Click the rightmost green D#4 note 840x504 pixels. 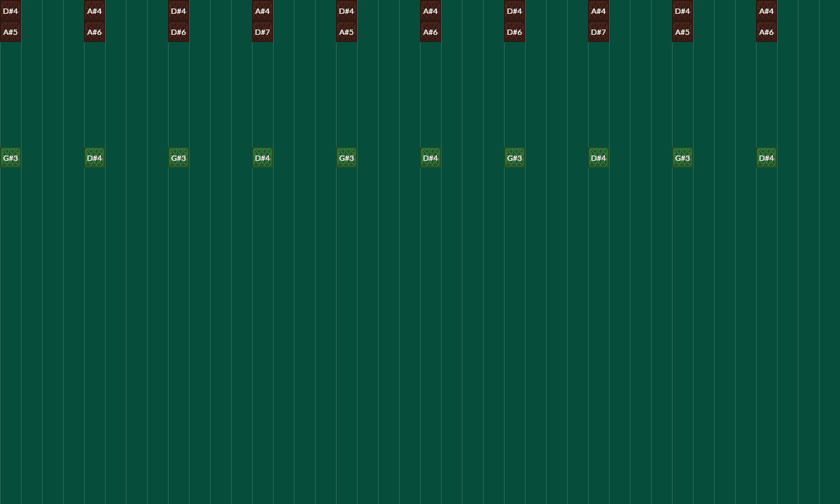[x=766, y=158]
